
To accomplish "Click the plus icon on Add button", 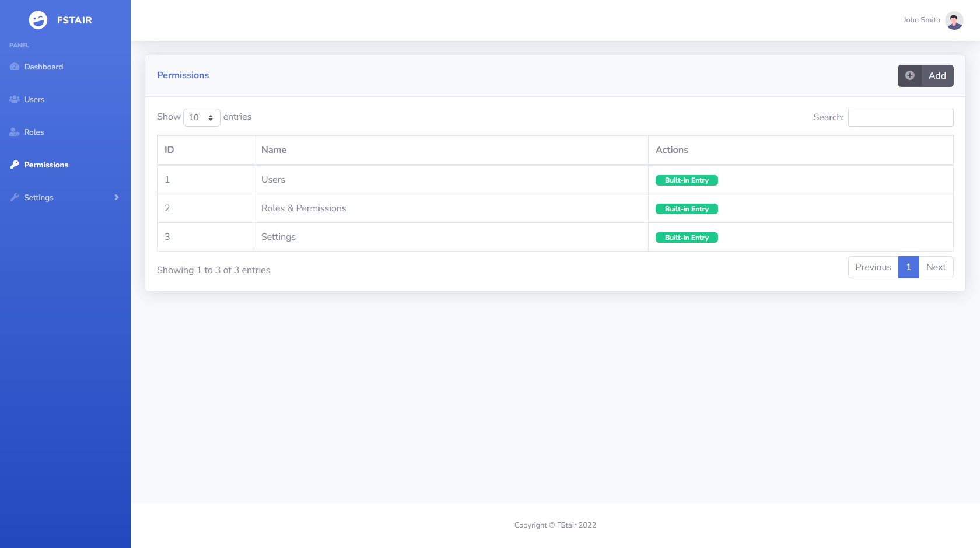I will click(909, 76).
